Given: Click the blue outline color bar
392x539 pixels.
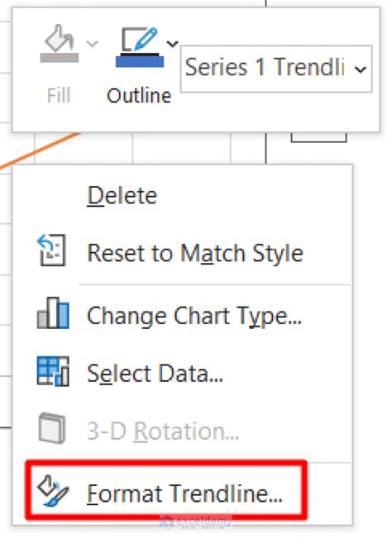Looking at the screenshot, I should click(140, 61).
